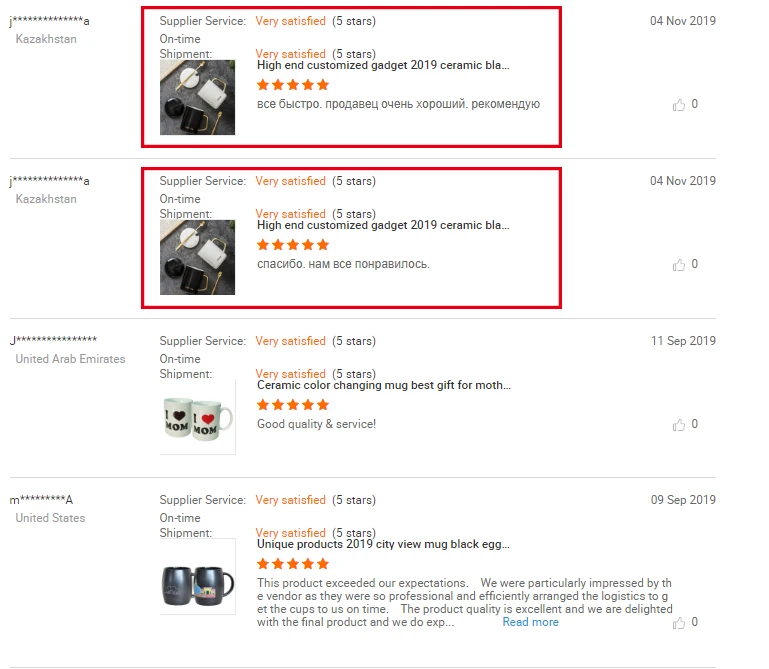Click thumbs-up for "Good quality & service!" review
Image resolution: width=769 pixels, height=669 pixels.
click(x=679, y=425)
